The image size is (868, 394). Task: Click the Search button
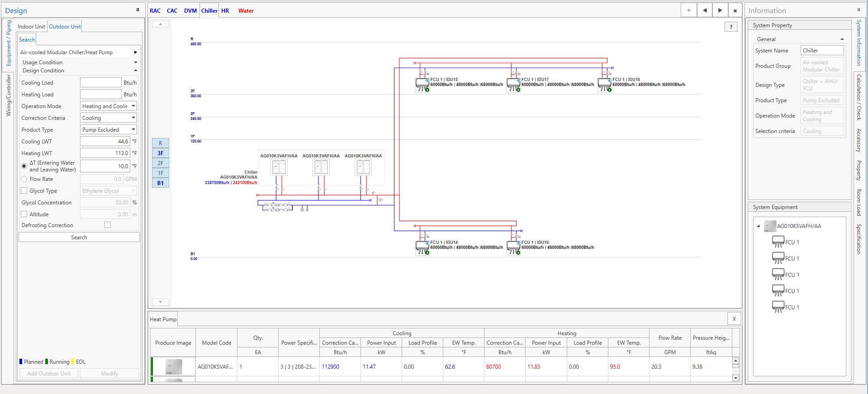tap(79, 237)
